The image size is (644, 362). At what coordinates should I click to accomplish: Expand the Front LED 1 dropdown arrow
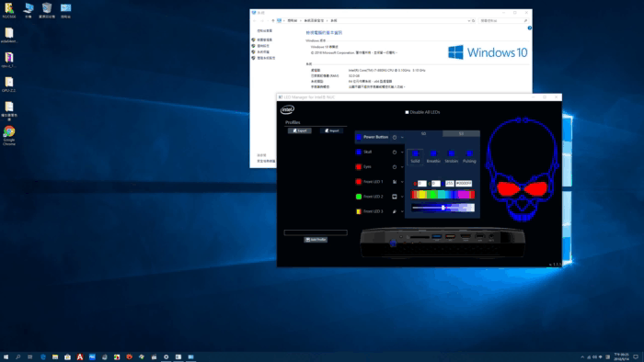402,182
